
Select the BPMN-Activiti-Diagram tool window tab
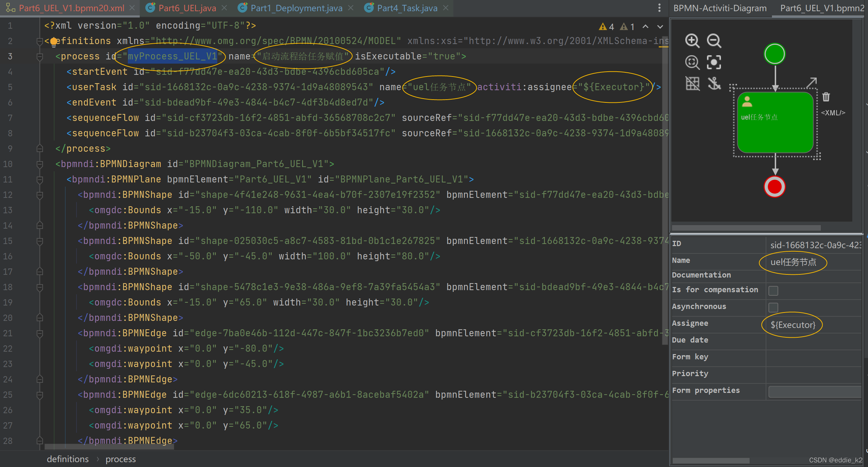[720, 8]
